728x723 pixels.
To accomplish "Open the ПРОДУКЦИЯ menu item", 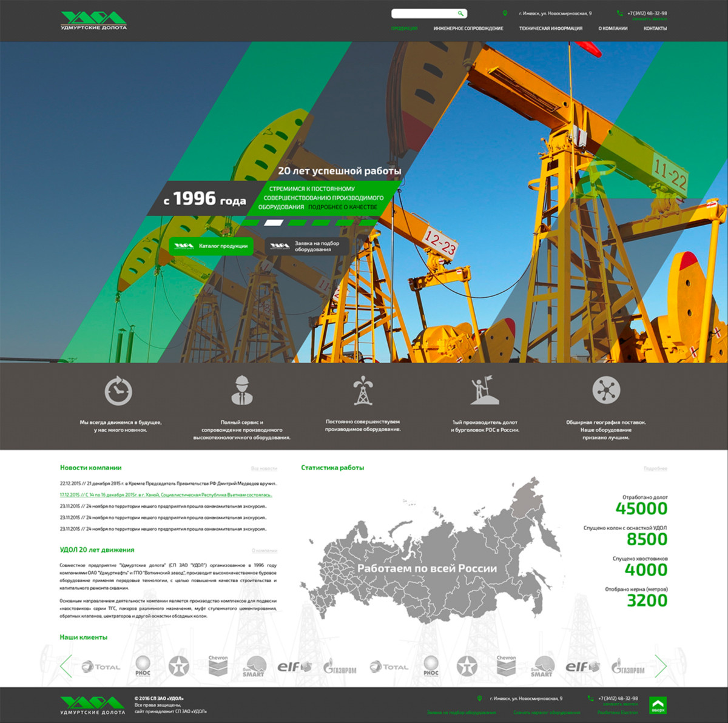I will [404, 29].
